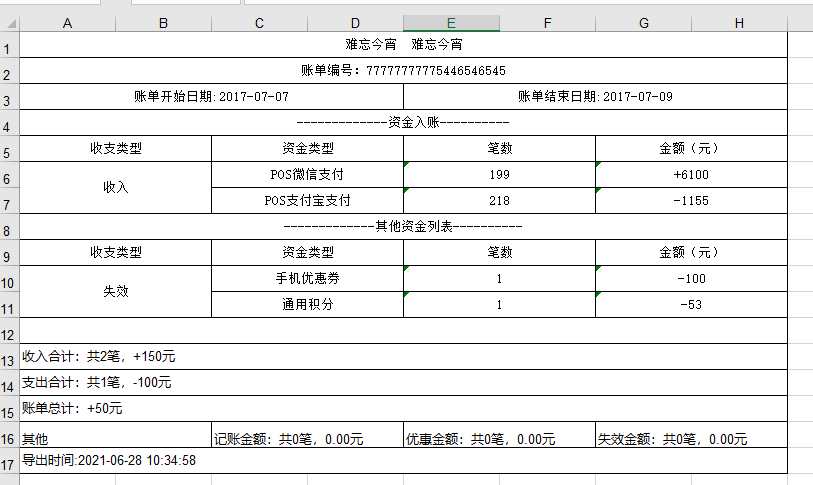
Task: Select highlighted column E header
Action: click(452, 23)
